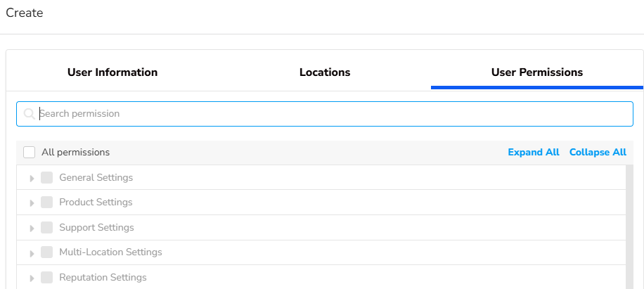
Task: Expand Multi-Location Settings tree node
Action: (x=32, y=253)
